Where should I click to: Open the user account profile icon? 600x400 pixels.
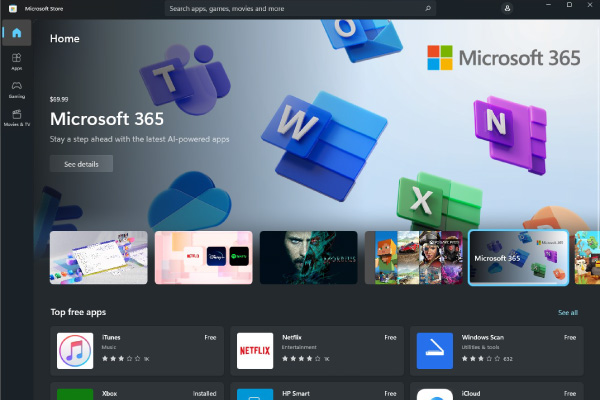pyautogui.click(x=507, y=8)
